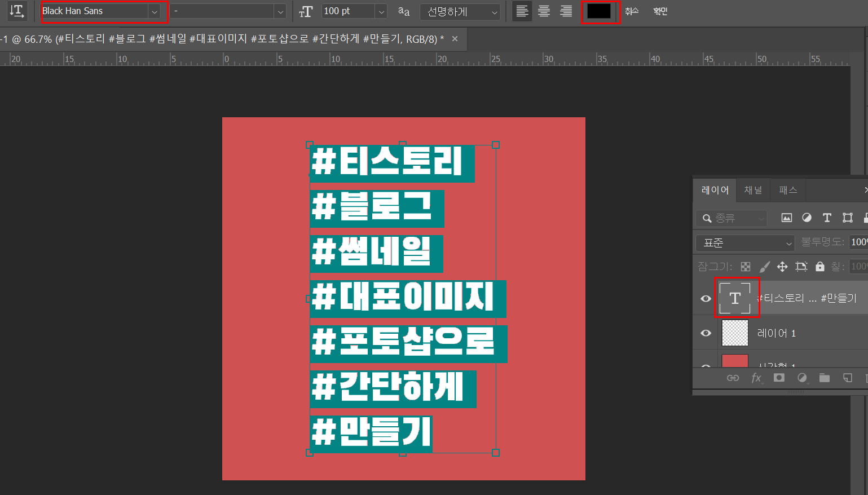Switch to the 패스 tab
The height and width of the screenshot is (495, 868).
tap(788, 190)
